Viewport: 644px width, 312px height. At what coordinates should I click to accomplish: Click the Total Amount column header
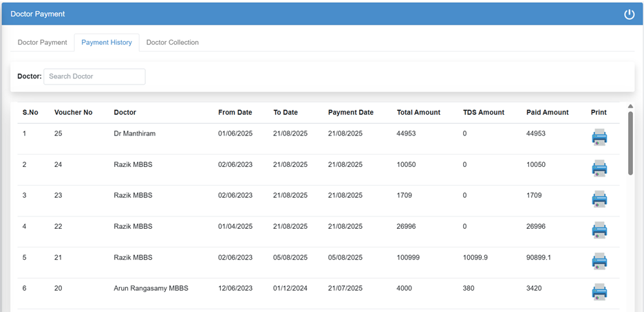(x=418, y=113)
